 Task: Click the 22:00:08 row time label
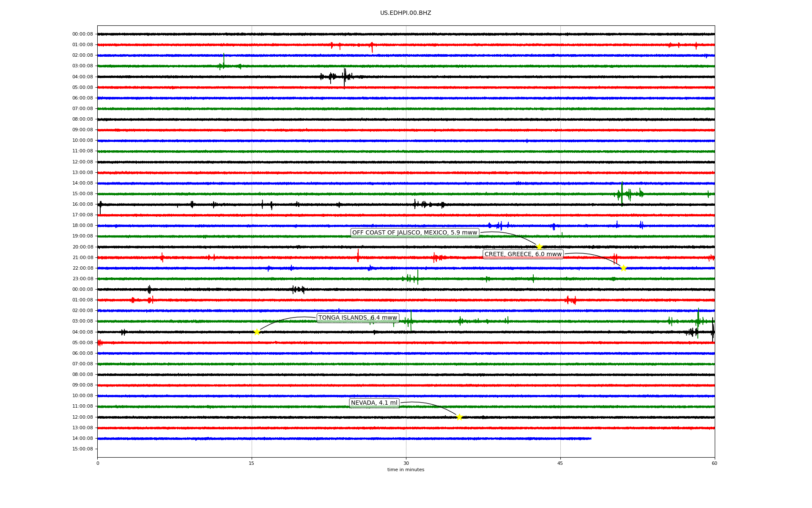[82, 268]
